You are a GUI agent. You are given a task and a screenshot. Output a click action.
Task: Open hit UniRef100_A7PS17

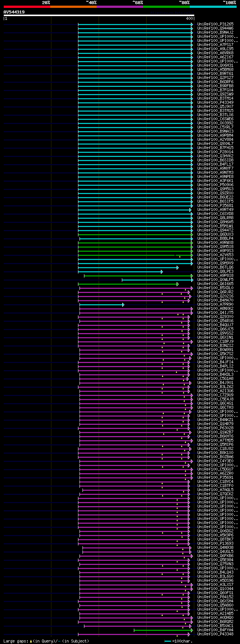pyautogui.click(x=215, y=45)
